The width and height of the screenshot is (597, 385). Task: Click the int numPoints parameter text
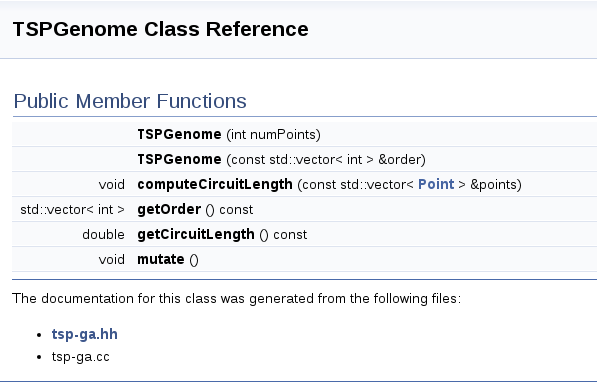point(274,135)
